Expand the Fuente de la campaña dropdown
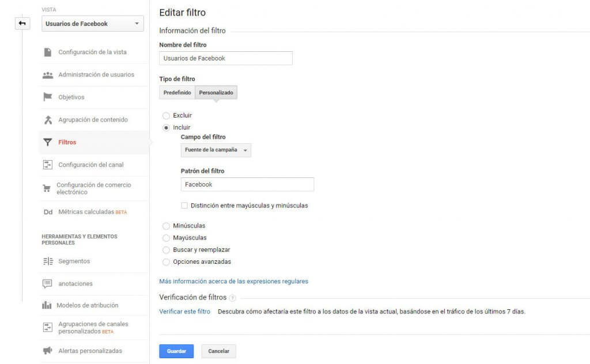This screenshot has width=590, height=364. [x=215, y=150]
